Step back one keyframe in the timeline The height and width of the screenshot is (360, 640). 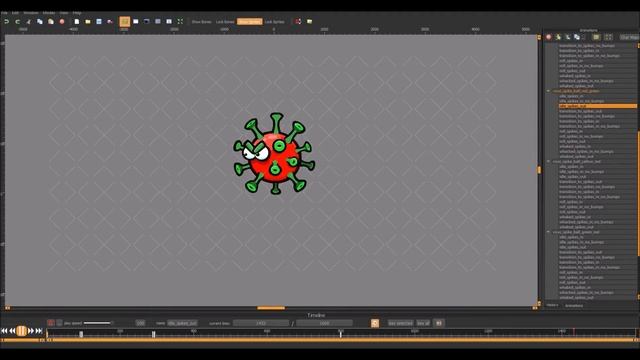pyautogui.click(x=13, y=331)
